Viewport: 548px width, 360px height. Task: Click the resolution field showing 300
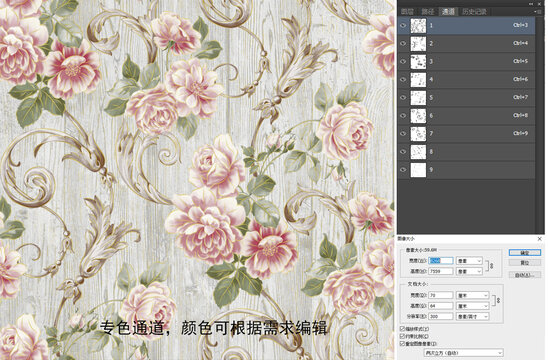(x=441, y=317)
